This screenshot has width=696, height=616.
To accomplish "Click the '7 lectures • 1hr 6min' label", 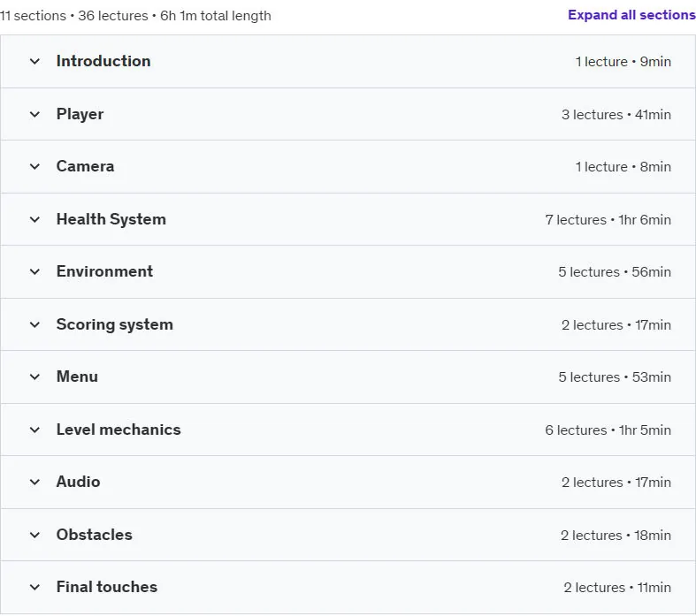I will tap(608, 220).
